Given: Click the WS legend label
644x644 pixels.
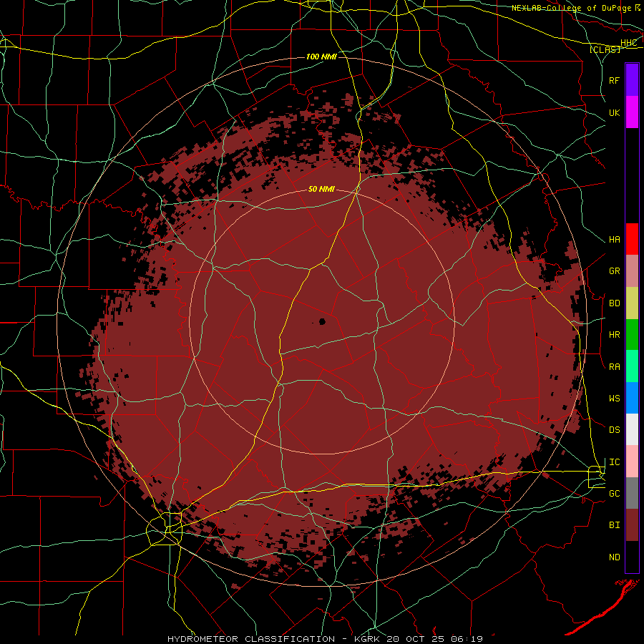Looking at the screenshot, I should 614,398.
